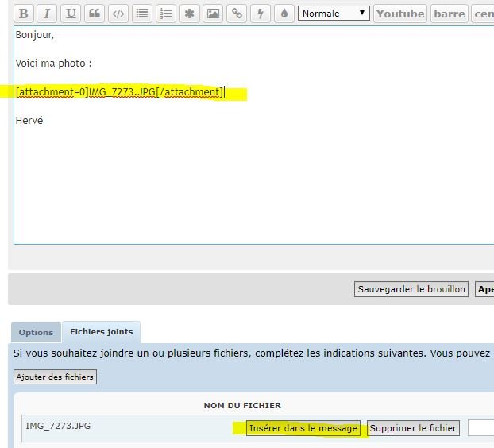
Task: Insert a URL link
Action: [x=237, y=14]
